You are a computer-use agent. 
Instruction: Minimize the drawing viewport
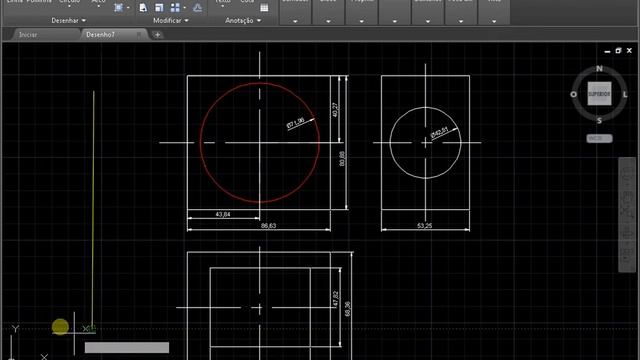(607, 51)
